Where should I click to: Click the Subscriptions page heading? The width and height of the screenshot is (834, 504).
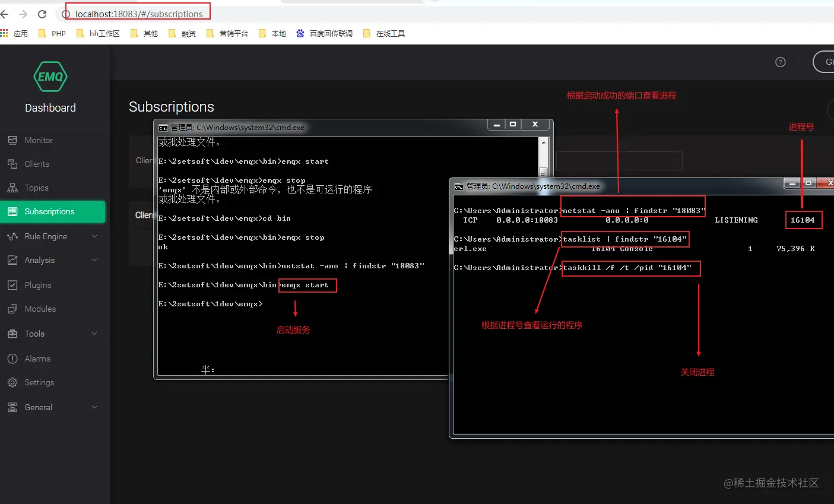coord(172,107)
